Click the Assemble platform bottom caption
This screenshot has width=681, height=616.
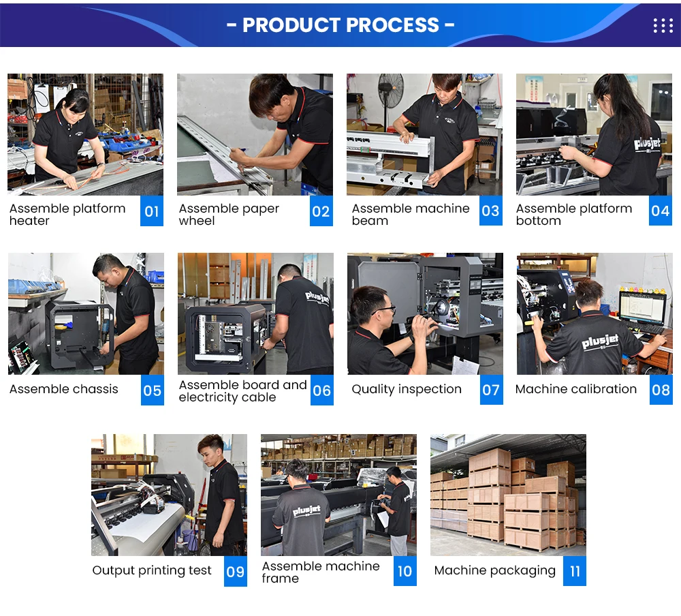point(573,215)
